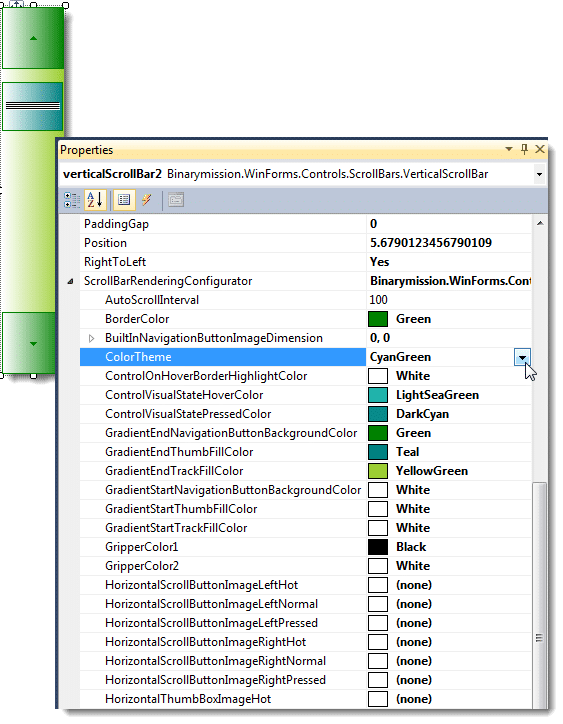Open the ColorTheme dropdown arrow
This screenshot has height=724, width=563.
coord(522,357)
